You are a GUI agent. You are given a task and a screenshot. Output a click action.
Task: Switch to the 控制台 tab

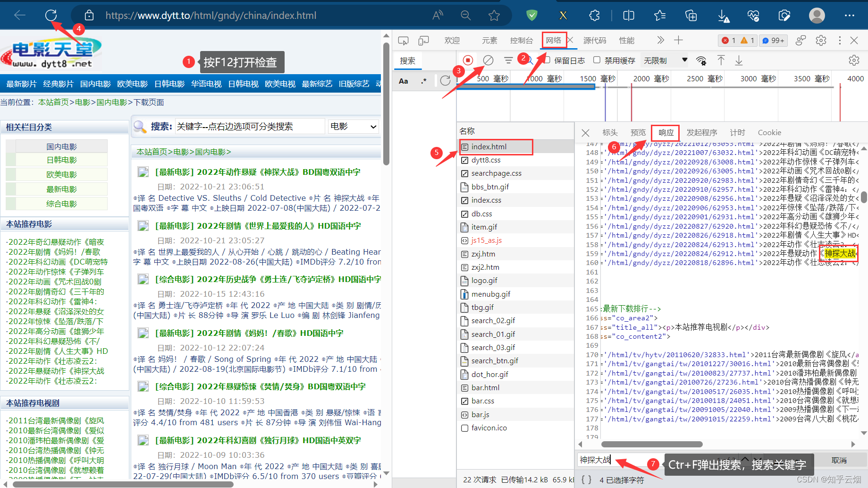point(521,41)
